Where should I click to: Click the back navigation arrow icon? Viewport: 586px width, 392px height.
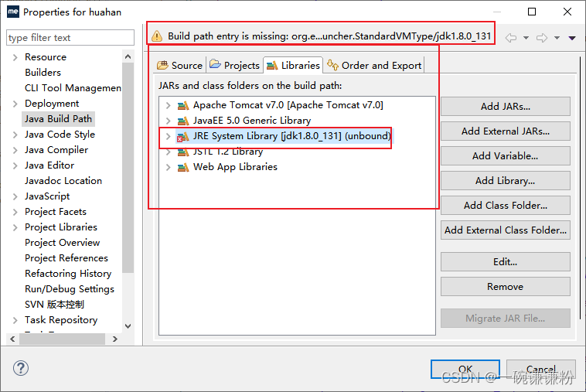511,38
